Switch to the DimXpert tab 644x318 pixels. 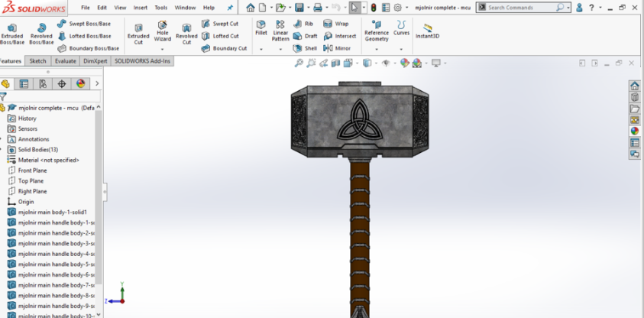pyautogui.click(x=95, y=61)
